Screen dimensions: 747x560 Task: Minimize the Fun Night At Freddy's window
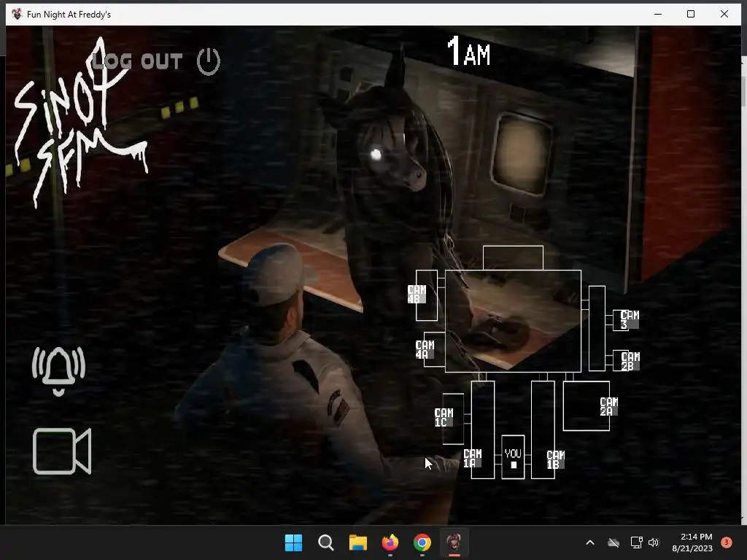click(x=658, y=15)
